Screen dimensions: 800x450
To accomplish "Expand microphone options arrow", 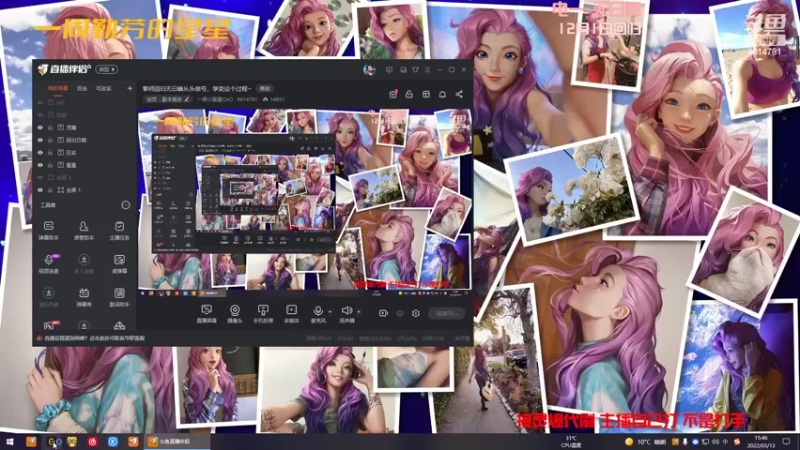I will (x=330, y=312).
